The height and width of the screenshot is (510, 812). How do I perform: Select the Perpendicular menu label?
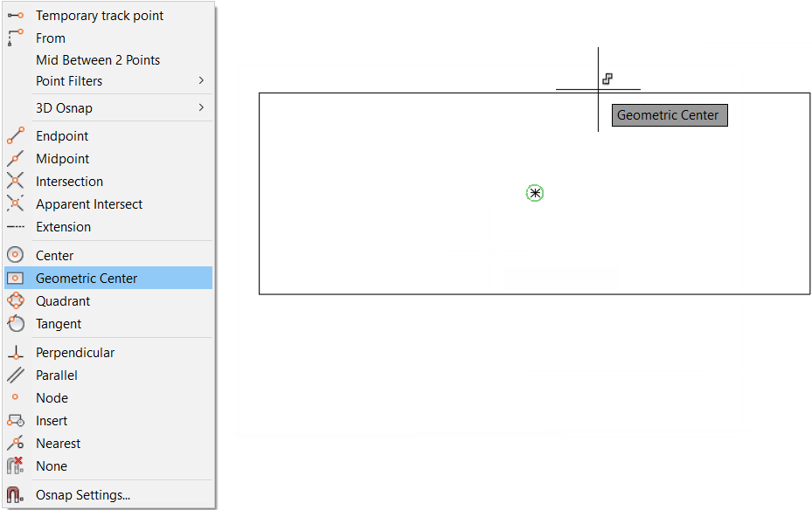(75, 353)
